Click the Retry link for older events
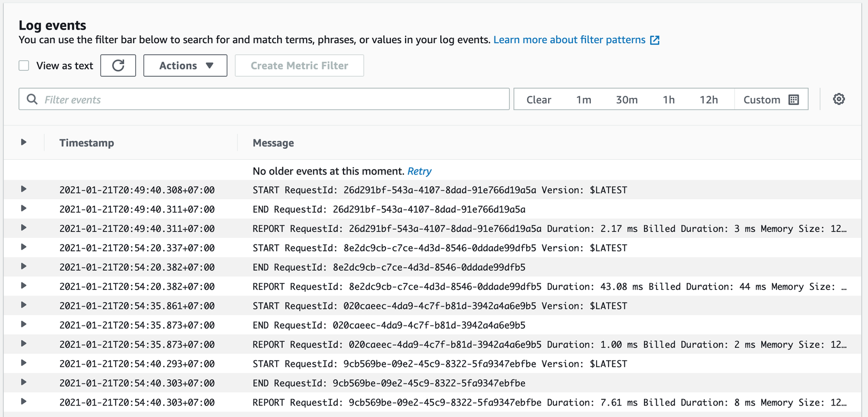The image size is (868, 417). (x=419, y=171)
